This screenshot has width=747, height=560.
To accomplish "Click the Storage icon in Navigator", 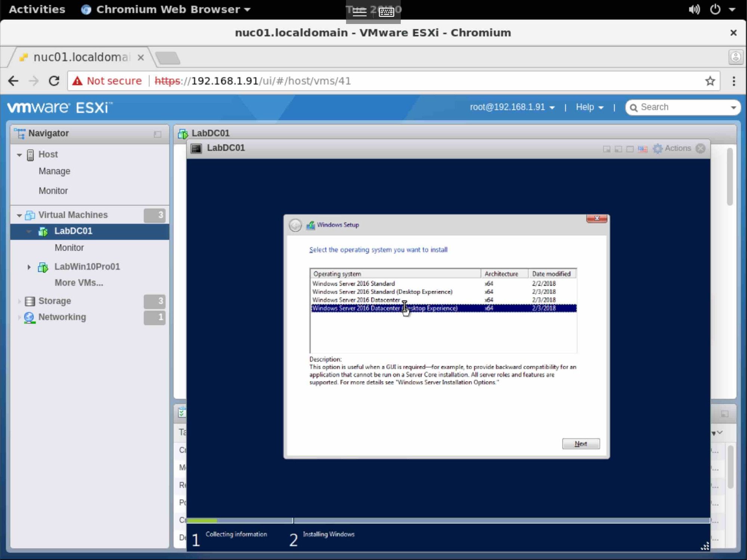I will click(30, 301).
